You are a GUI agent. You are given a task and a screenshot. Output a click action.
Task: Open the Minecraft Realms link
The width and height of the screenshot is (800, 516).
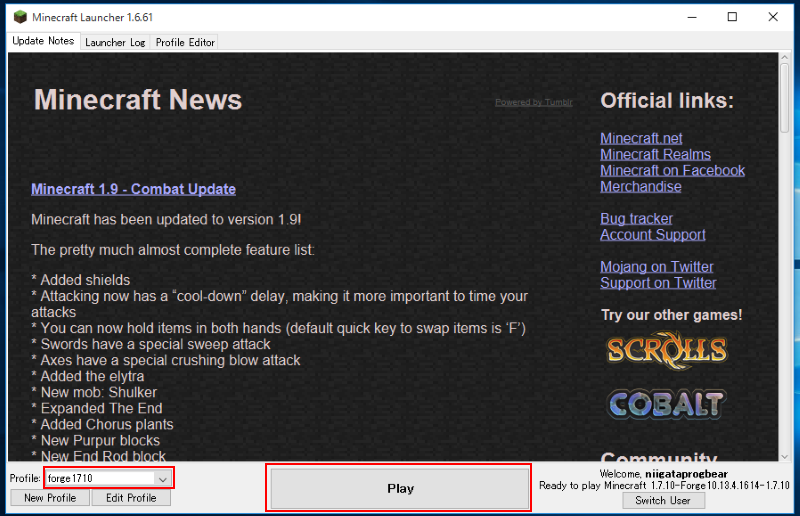click(655, 154)
